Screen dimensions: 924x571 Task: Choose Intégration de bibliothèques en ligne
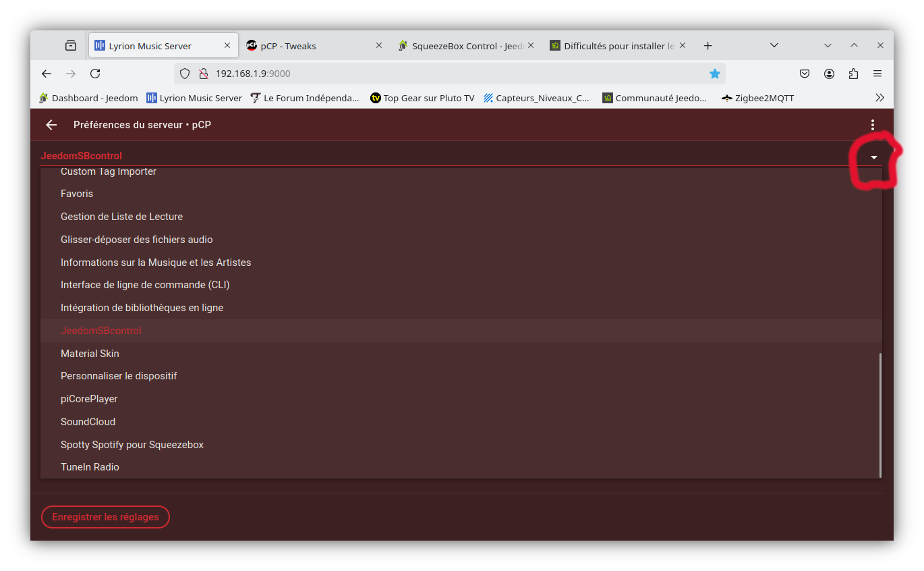(x=461, y=308)
